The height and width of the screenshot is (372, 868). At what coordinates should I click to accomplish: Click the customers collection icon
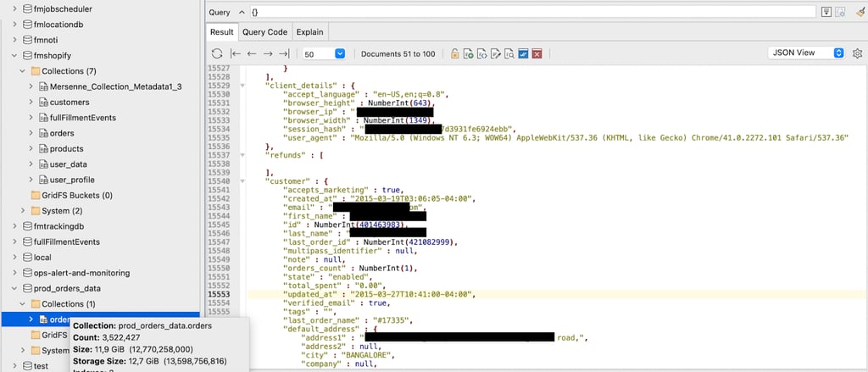pos(44,102)
